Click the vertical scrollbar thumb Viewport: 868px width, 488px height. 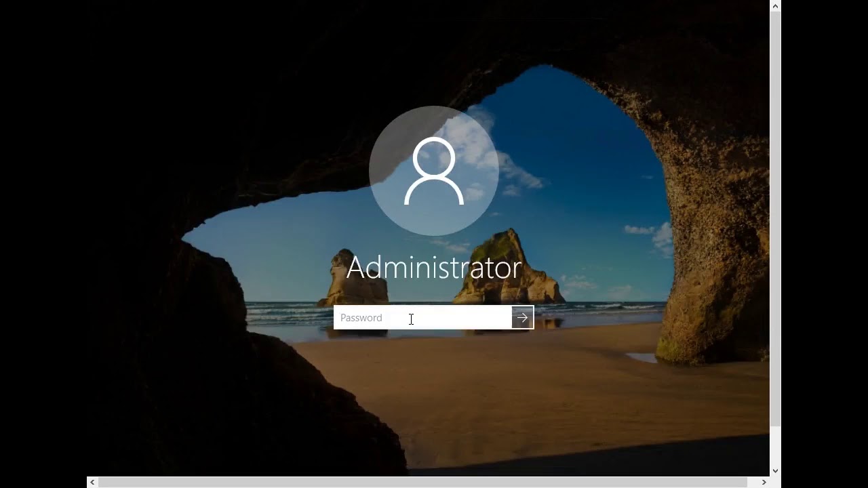click(775, 219)
